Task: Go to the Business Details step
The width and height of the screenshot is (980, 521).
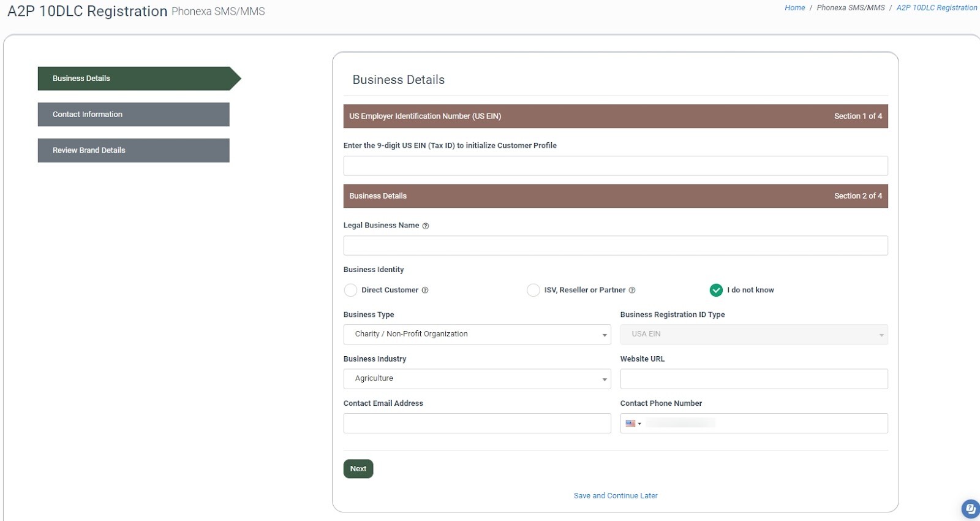Action: [x=139, y=78]
